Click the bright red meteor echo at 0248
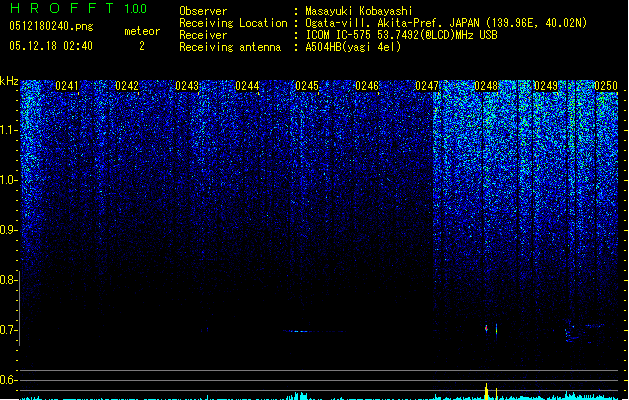The width and height of the screenshot is (629, 400). [486, 329]
